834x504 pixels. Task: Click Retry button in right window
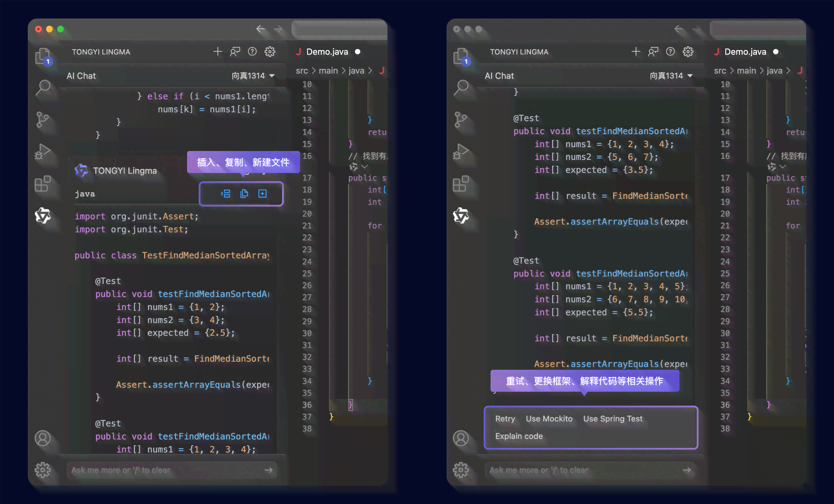point(505,419)
